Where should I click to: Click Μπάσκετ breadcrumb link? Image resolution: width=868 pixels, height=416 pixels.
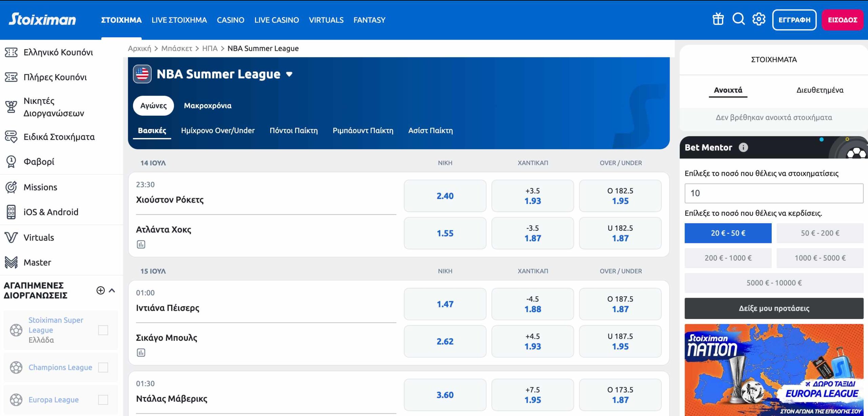[177, 48]
